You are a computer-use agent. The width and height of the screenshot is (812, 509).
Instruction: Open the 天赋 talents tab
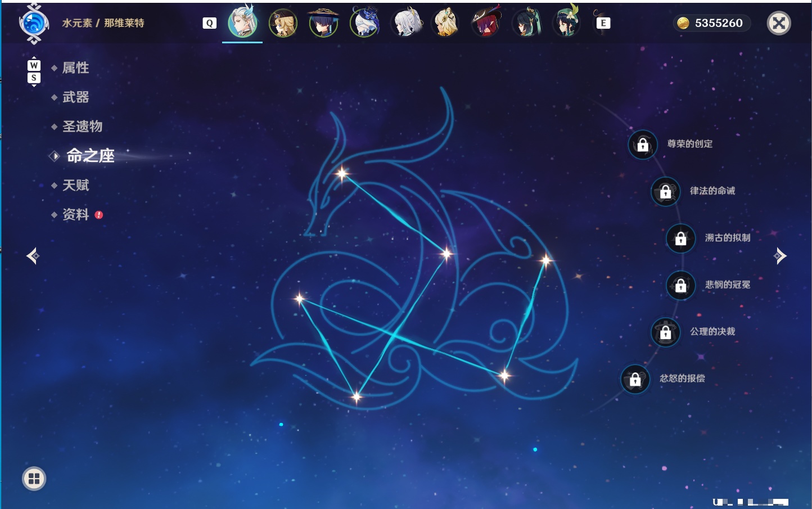click(x=75, y=185)
